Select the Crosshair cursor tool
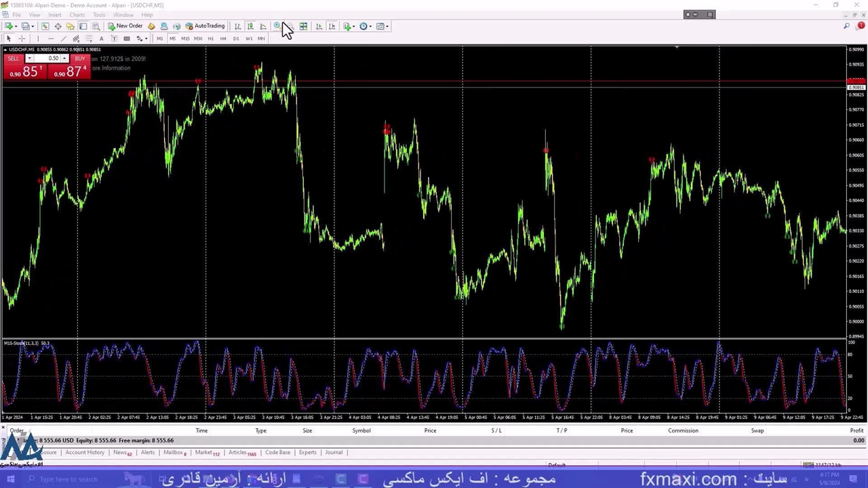 [x=21, y=39]
